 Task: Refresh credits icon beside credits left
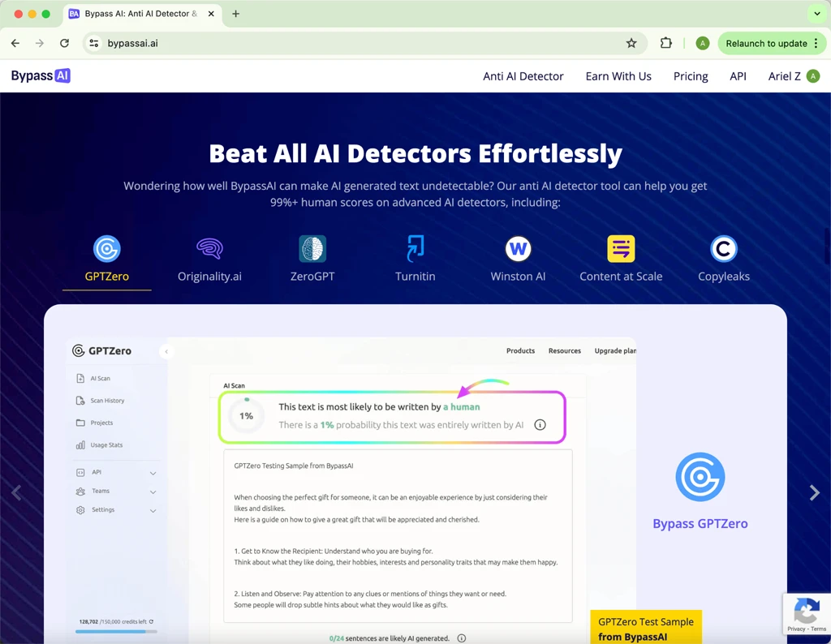coord(151,622)
